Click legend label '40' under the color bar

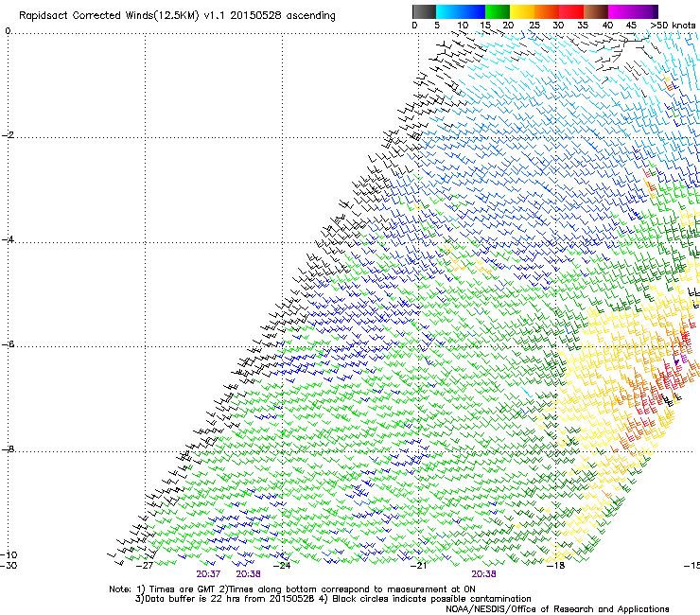pos(607,26)
